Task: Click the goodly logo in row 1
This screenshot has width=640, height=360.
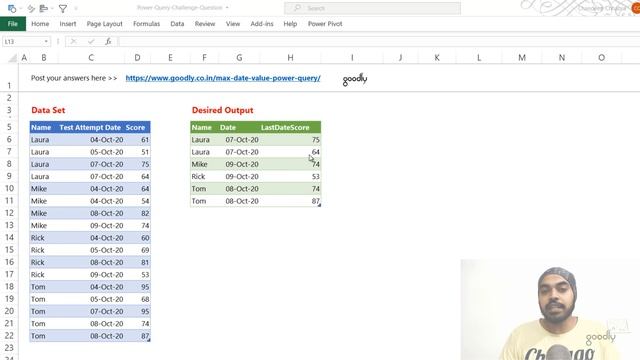Action: 355,79
